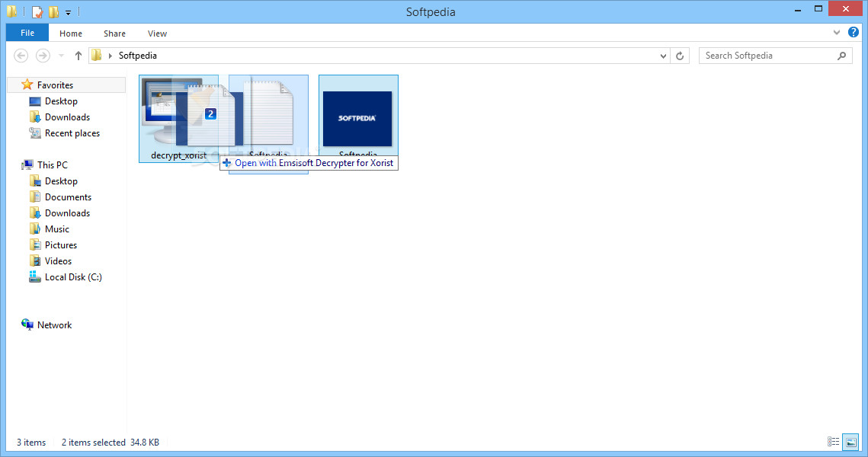Refresh the Softpedia folder view
868x457 pixels.
coord(680,56)
